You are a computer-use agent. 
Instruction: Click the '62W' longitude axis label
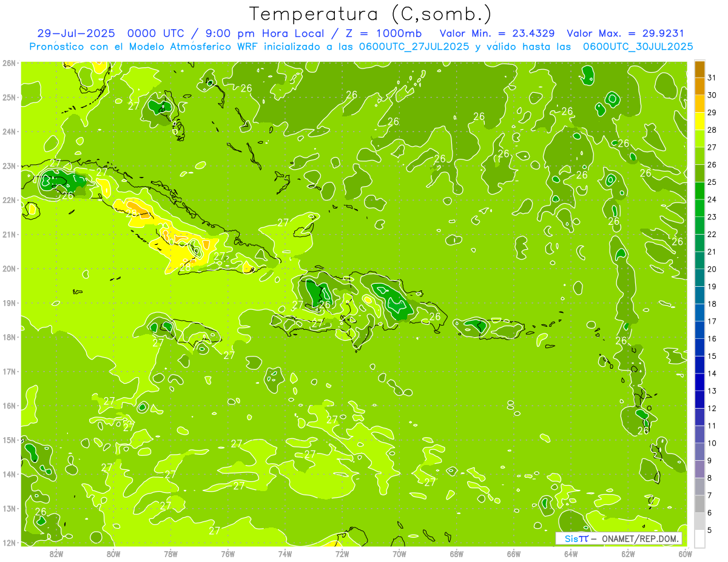tap(628, 554)
